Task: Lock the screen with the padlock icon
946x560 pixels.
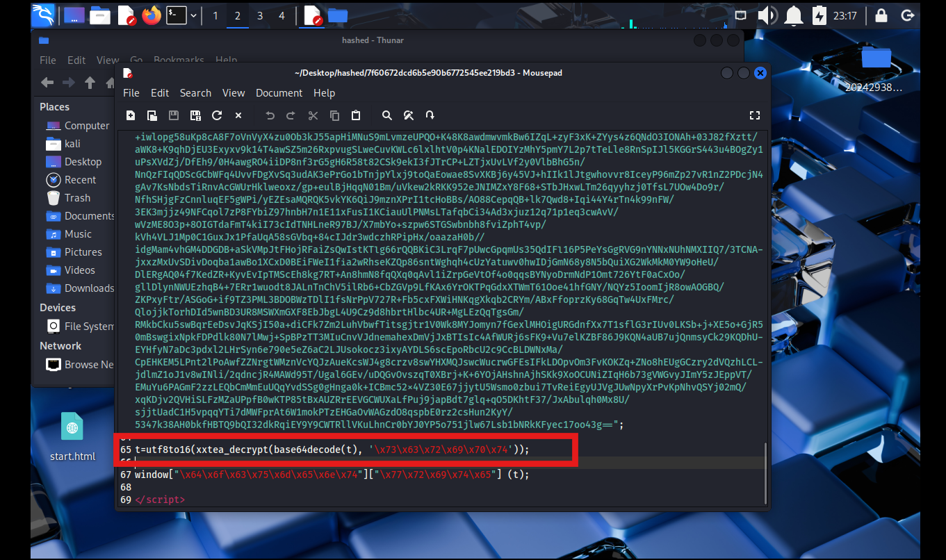Action: tap(881, 15)
